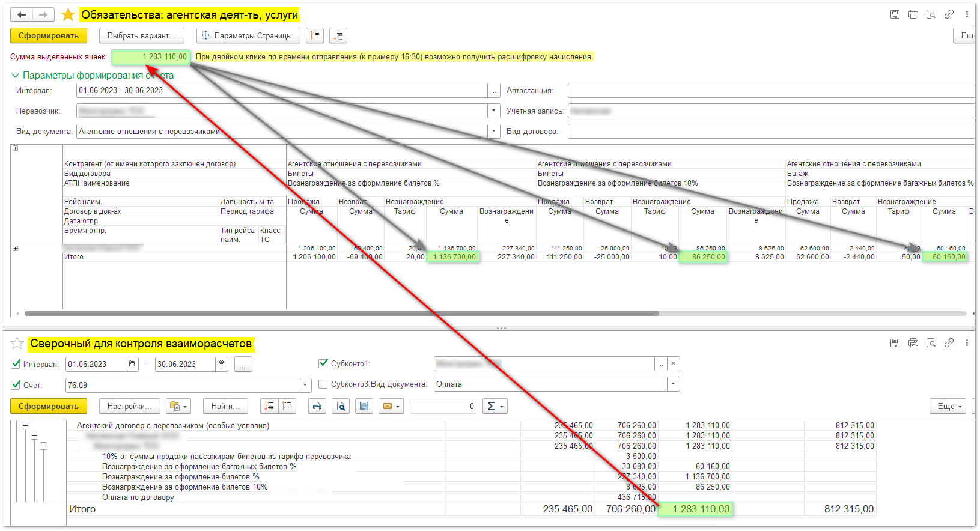This screenshot has width=980, height=531.
Task: Open calendar for start date 01.06.2023
Action: [x=132, y=364]
